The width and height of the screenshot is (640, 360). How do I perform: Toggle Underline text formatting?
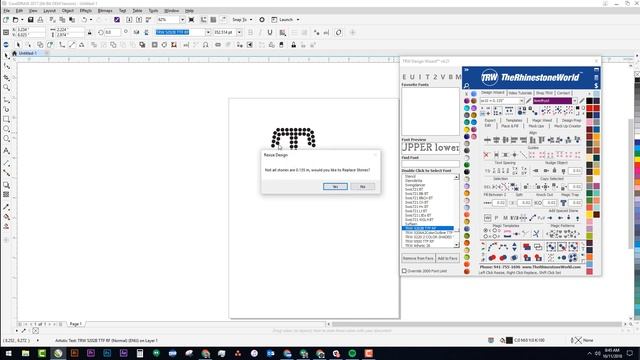(x=270, y=32)
